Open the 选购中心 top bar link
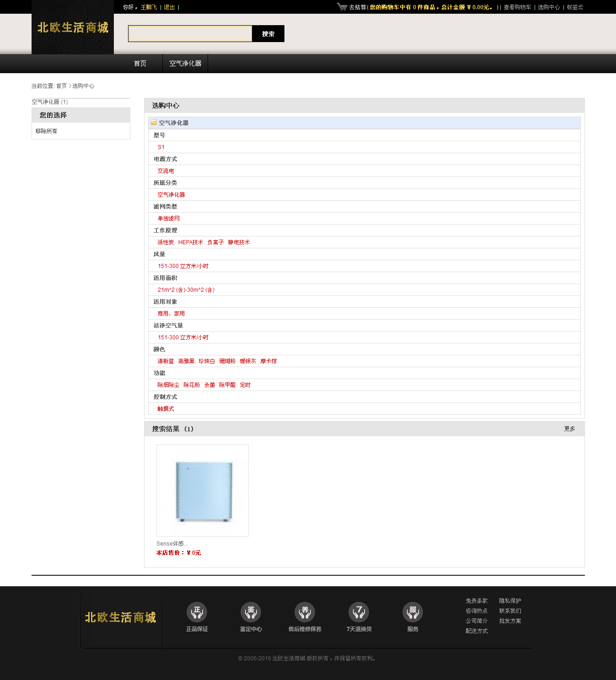 point(549,7)
